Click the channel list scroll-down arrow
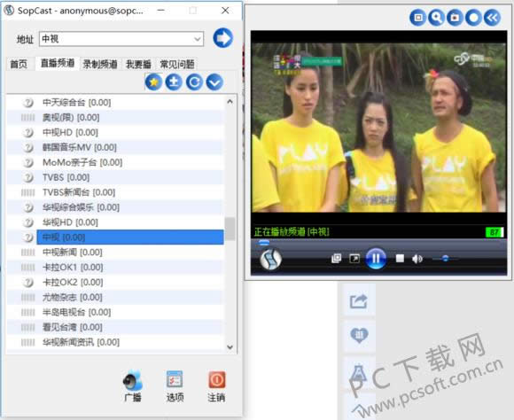This screenshot has height=420, width=514. point(230,346)
